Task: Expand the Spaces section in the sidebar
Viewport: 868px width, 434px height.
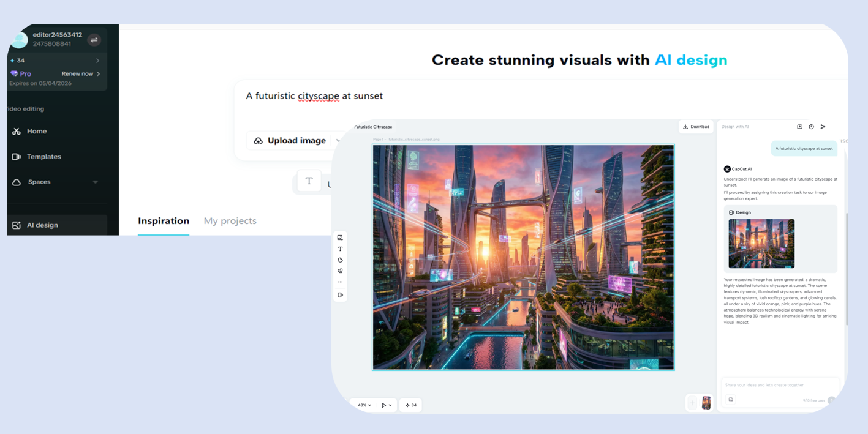Action: pyautogui.click(x=96, y=182)
